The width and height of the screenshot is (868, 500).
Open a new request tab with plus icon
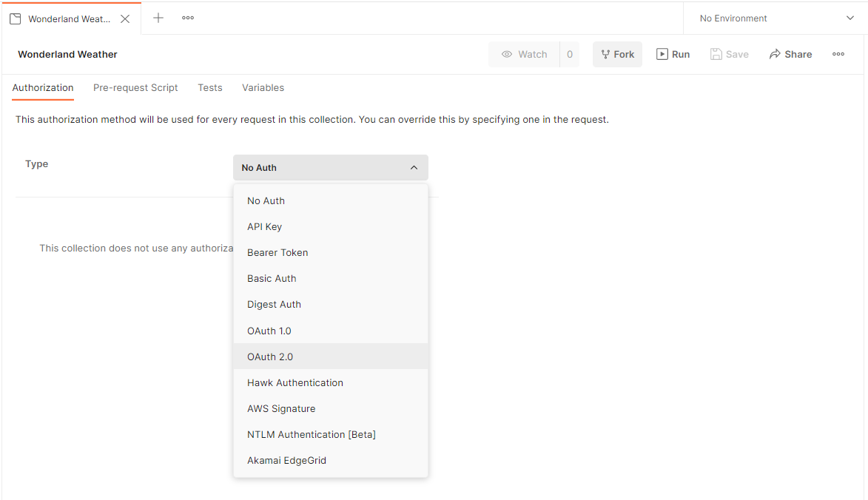pyautogui.click(x=158, y=18)
